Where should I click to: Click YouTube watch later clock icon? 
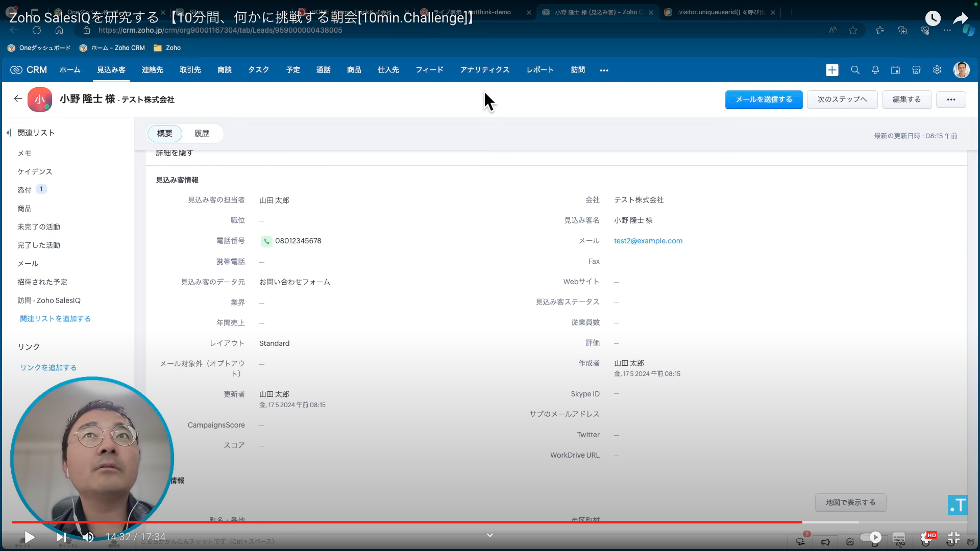(x=933, y=18)
